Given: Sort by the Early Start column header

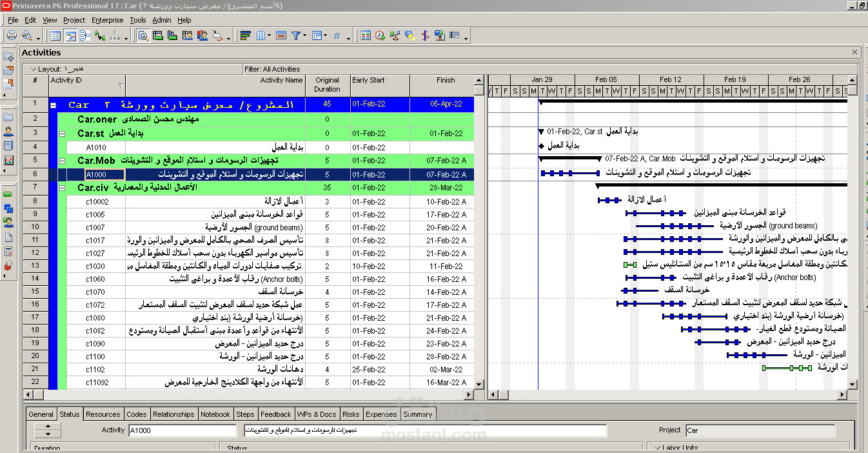Looking at the screenshot, I should (x=379, y=85).
